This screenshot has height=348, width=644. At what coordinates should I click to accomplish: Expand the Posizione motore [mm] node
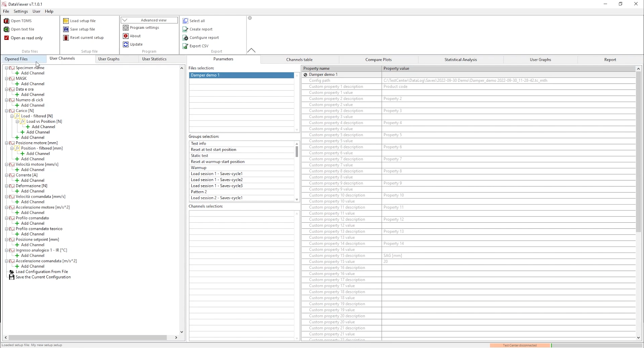point(7,143)
